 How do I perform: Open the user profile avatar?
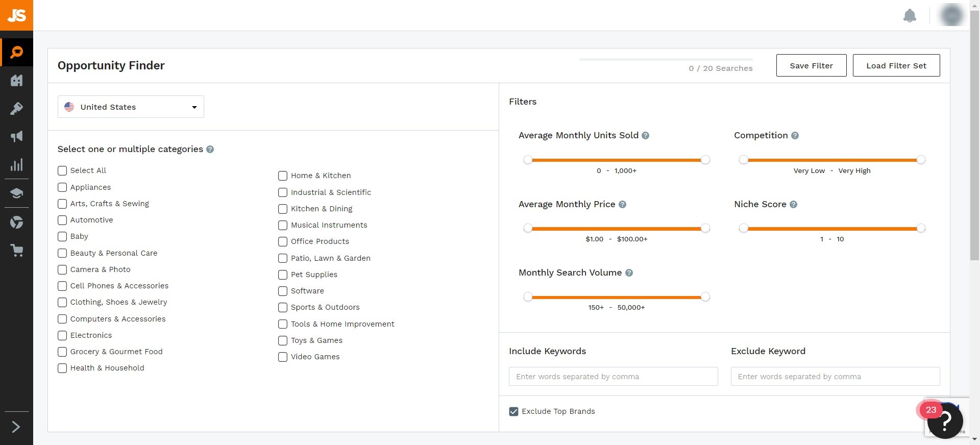951,15
